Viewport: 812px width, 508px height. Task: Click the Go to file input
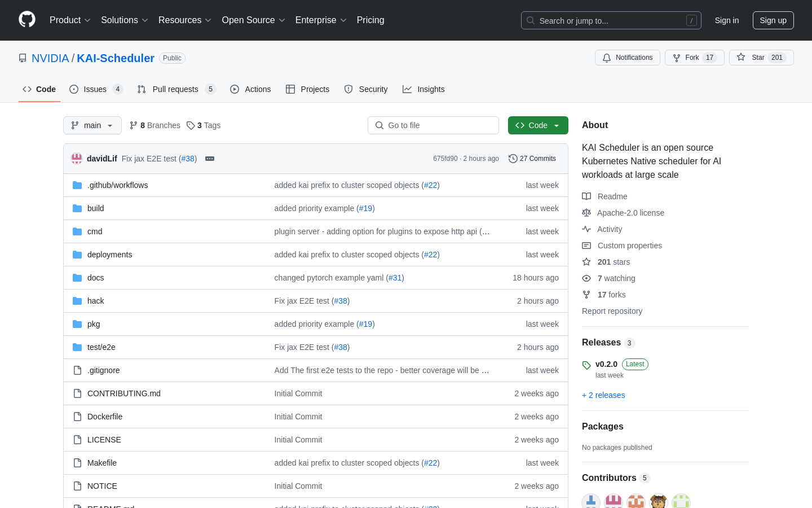click(433, 125)
